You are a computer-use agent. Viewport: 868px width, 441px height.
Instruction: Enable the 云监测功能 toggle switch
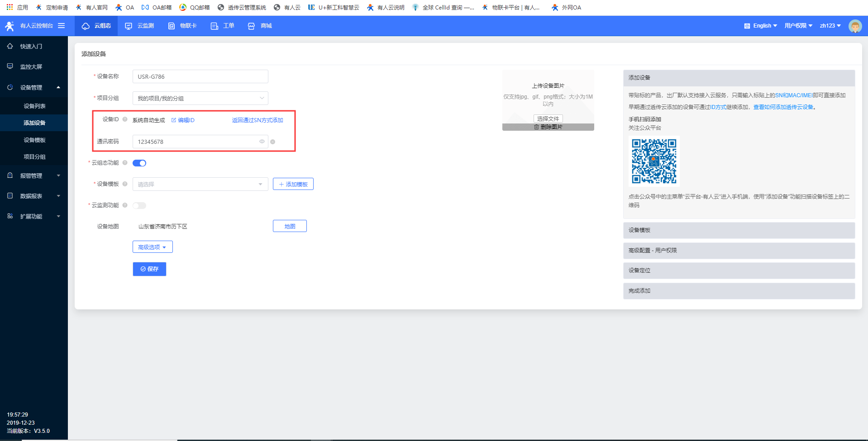[x=139, y=206]
